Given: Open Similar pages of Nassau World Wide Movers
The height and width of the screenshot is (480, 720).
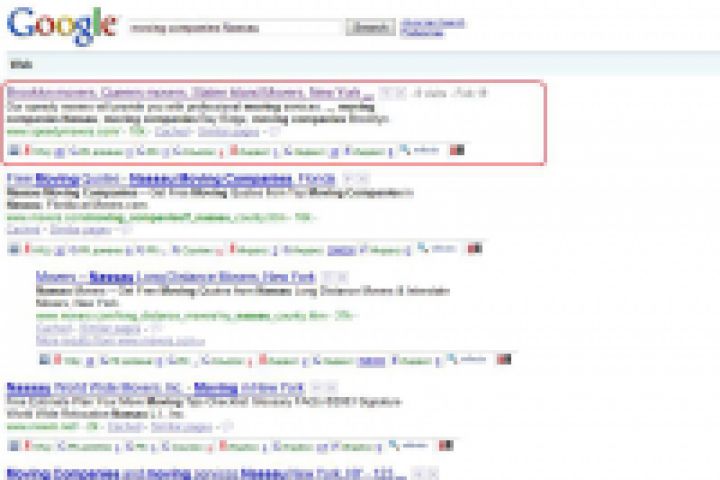Looking at the screenshot, I should (x=181, y=427).
